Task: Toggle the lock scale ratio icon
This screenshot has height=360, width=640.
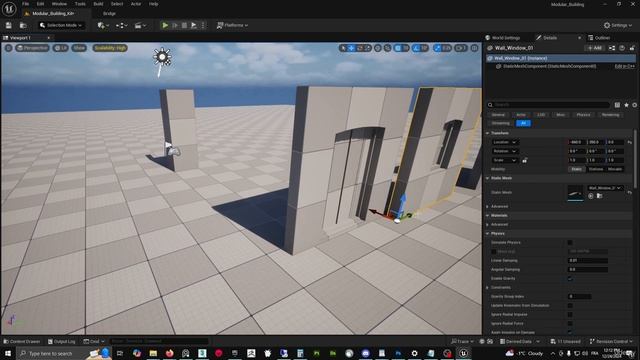Action: pyautogui.click(x=524, y=160)
